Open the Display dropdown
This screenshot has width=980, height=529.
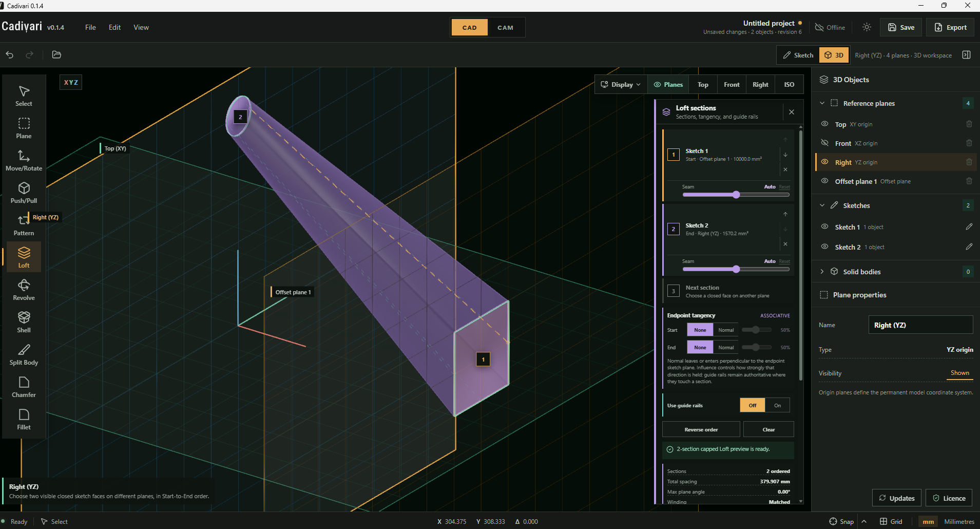(x=621, y=85)
